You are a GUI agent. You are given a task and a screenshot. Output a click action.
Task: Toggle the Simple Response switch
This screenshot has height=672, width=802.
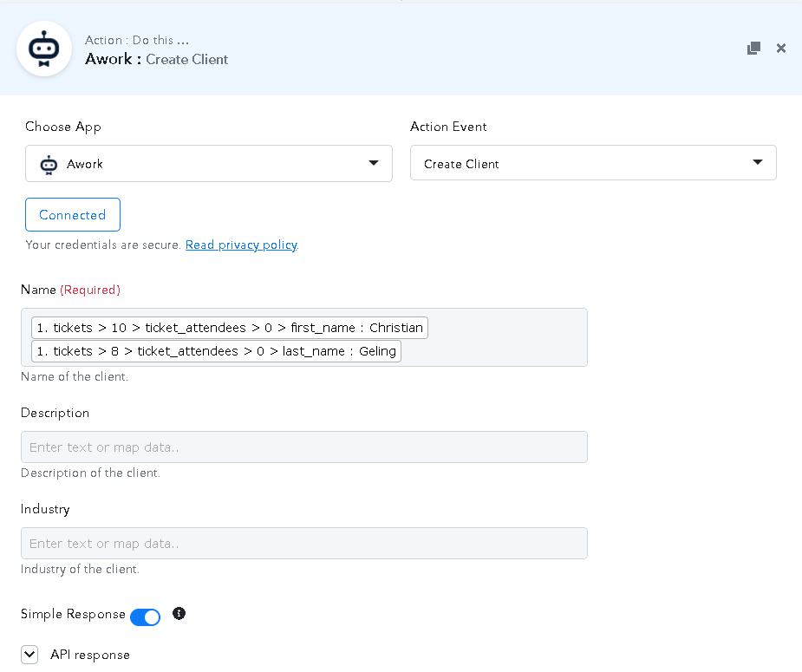point(145,617)
